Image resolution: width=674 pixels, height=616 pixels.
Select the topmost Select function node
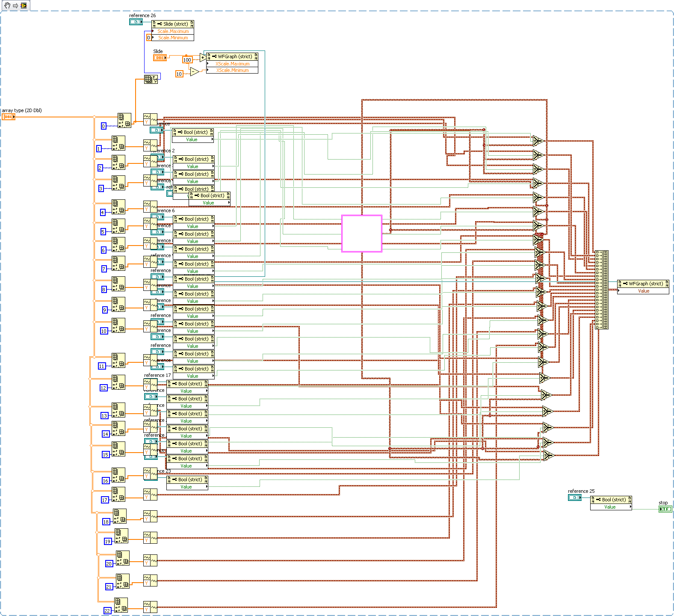[538, 141]
